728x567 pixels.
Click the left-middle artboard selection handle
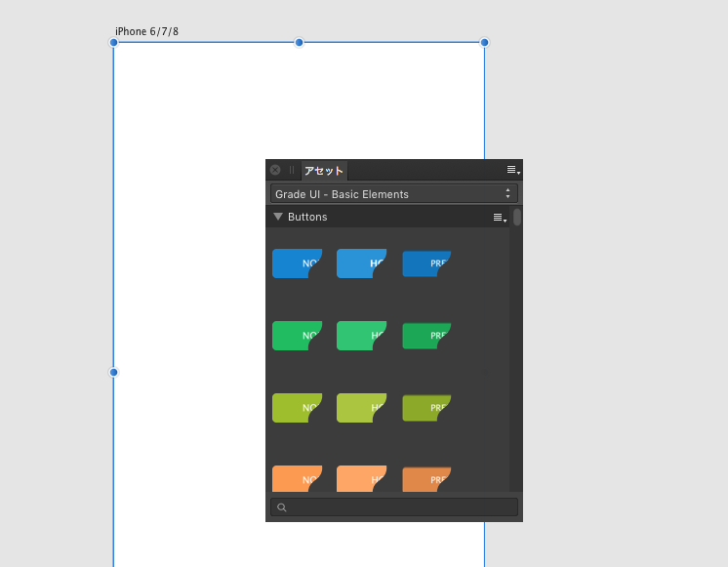114,373
